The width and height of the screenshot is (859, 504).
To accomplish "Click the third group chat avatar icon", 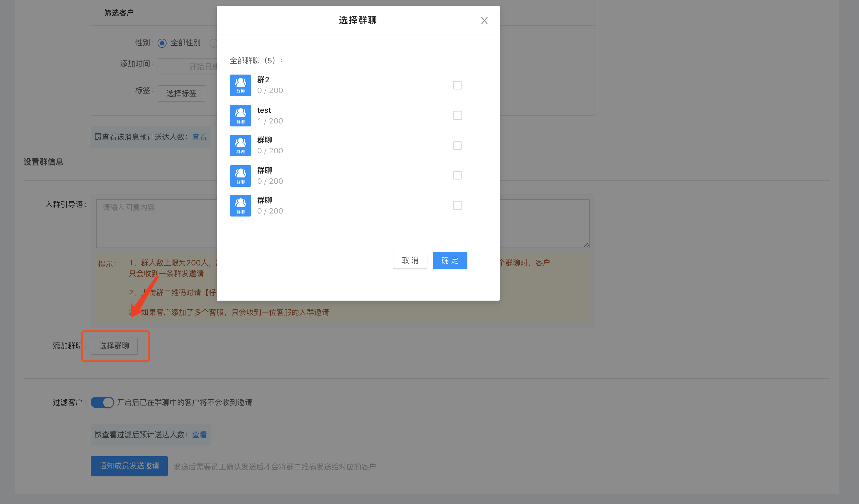I will pyautogui.click(x=240, y=146).
